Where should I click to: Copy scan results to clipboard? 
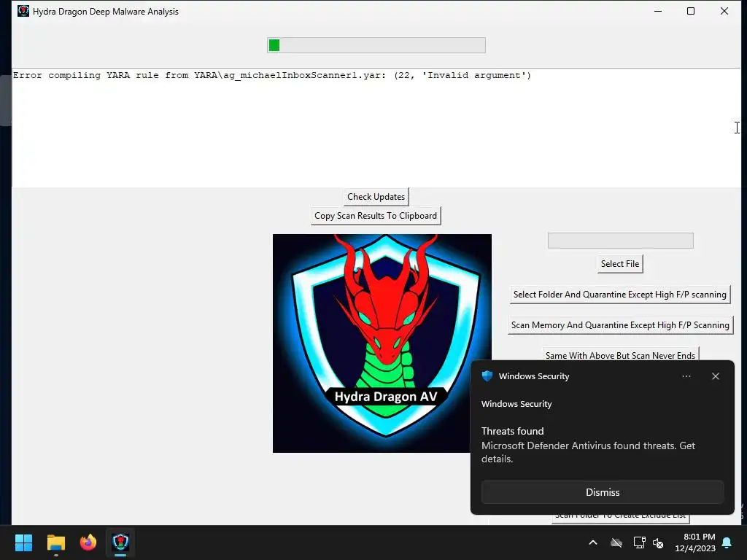pyautogui.click(x=376, y=216)
